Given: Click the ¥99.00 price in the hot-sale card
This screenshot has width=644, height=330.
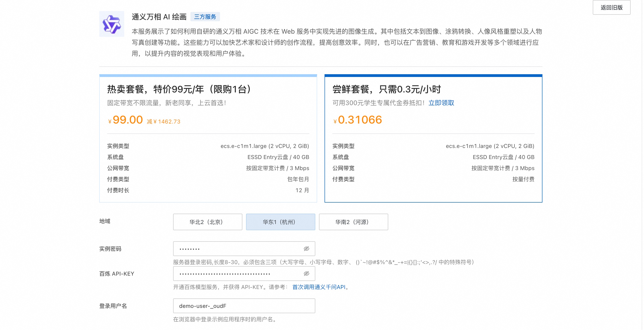Looking at the screenshot, I should pyautogui.click(x=127, y=120).
